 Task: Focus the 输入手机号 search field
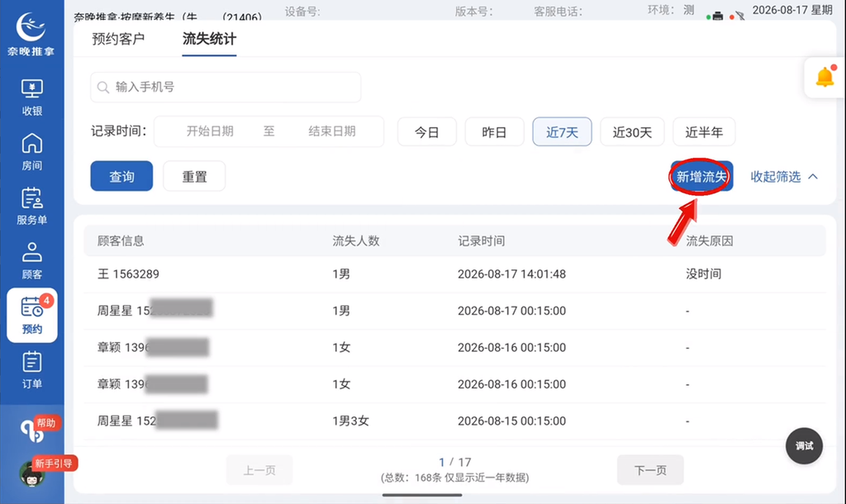click(x=226, y=87)
